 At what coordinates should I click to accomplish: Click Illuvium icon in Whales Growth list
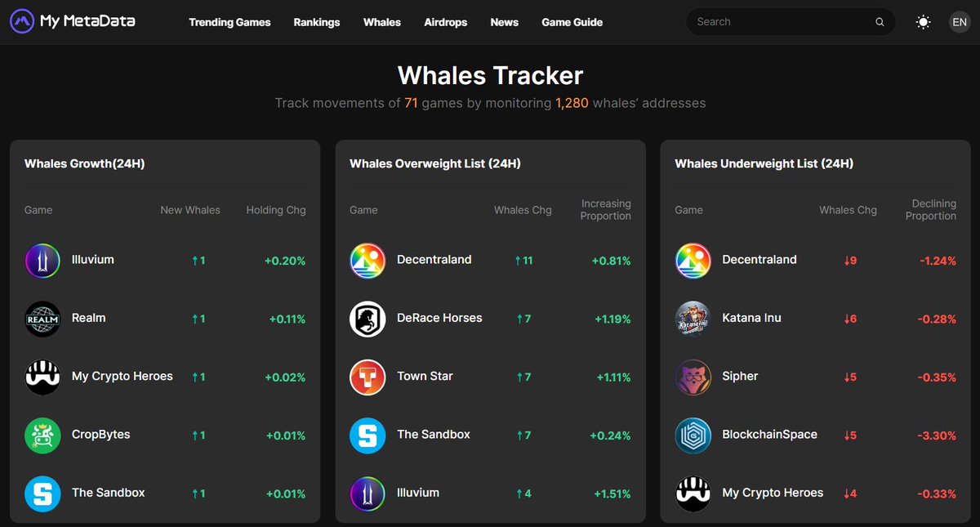coord(42,261)
